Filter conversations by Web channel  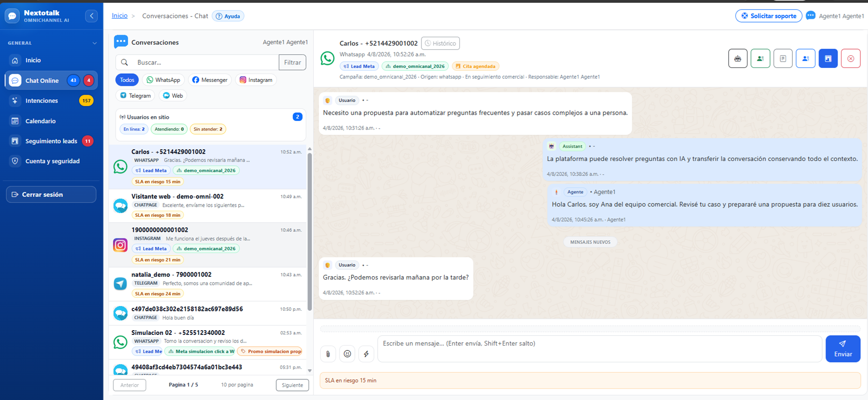173,95
